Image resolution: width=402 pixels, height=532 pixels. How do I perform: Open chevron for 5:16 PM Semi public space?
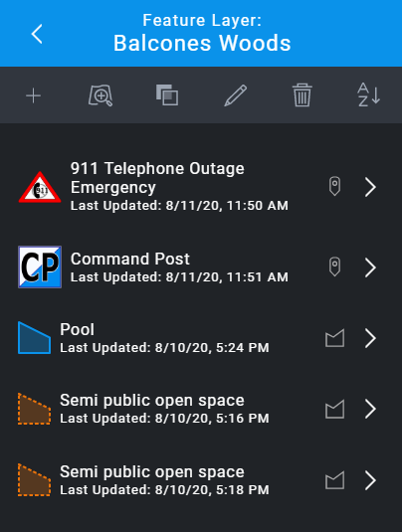[370, 409]
